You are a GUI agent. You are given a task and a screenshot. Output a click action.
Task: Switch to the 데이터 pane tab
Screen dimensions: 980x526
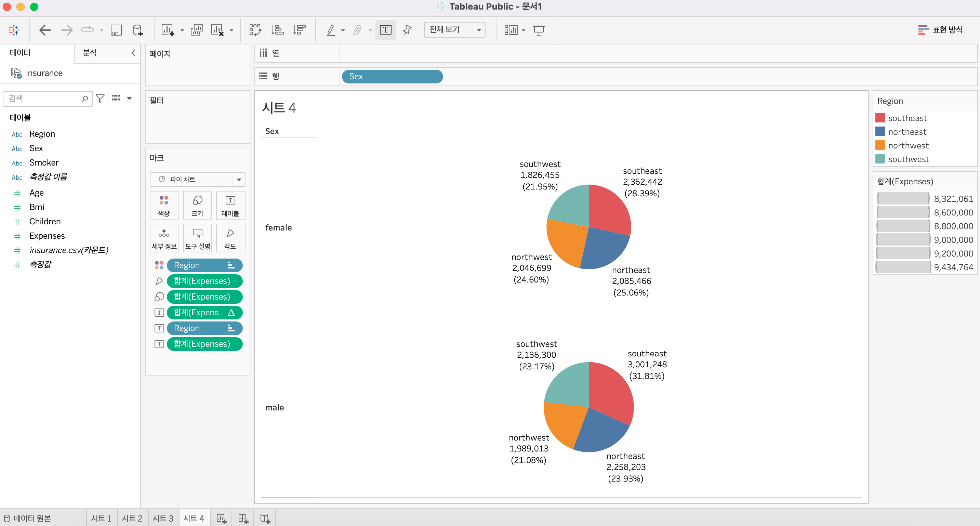20,53
